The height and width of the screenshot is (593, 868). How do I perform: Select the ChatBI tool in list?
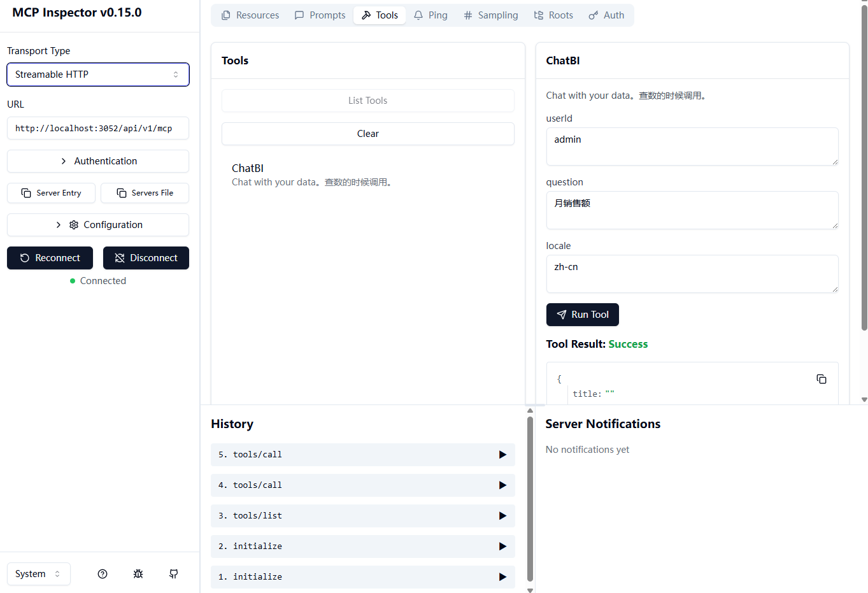pyautogui.click(x=368, y=175)
